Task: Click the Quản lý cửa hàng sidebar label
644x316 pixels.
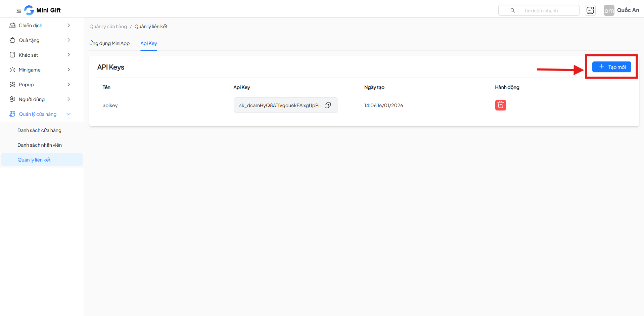Action: [x=38, y=114]
